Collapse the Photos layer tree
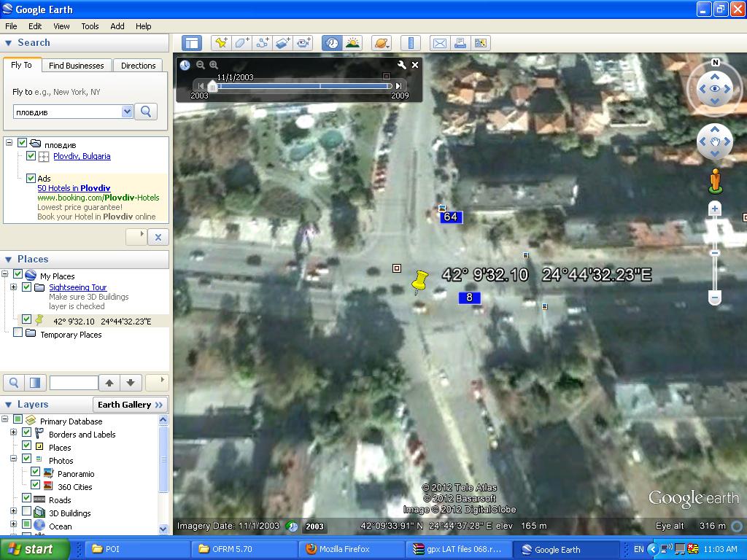The image size is (747, 560). [13, 459]
